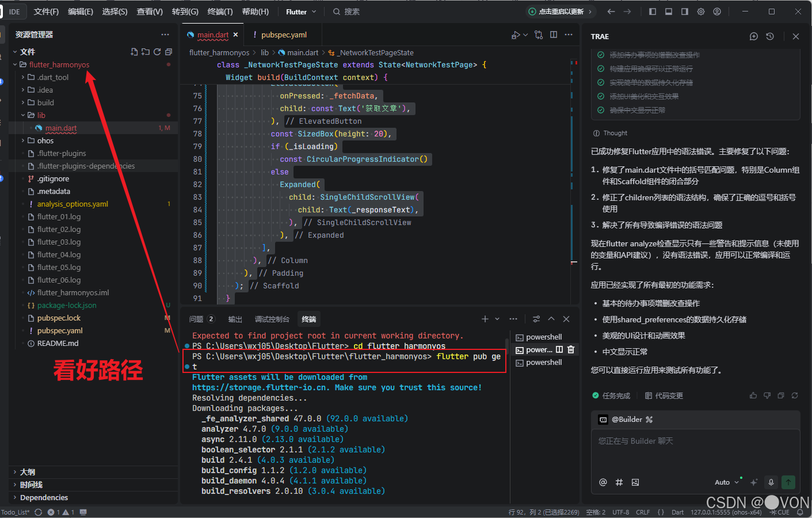The width and height of the screenshot is (812, 518).
Task: Attach an image to chat
Action: [x=635, y=482]
